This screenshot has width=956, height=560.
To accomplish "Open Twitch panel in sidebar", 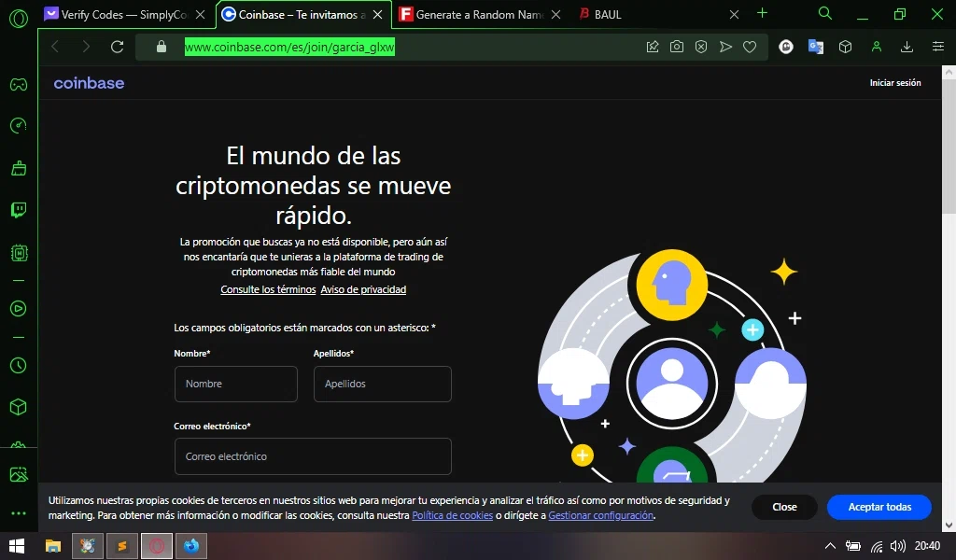I will [x=19, y=210].
